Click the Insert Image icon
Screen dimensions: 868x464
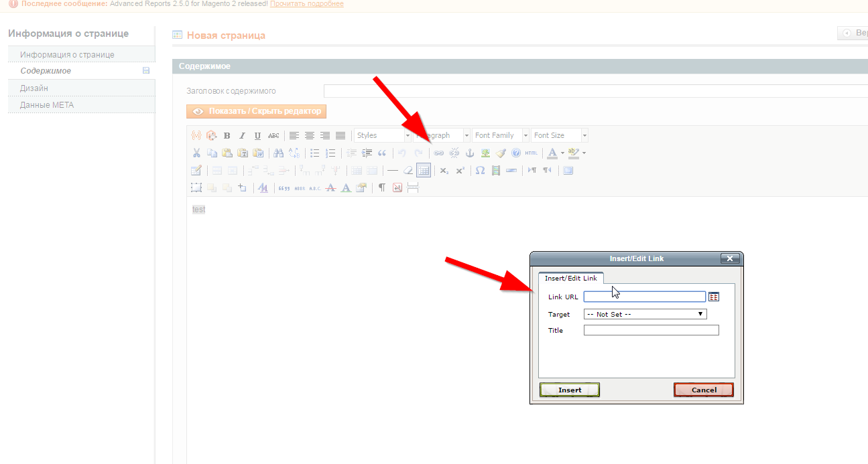[x=485, y=153]
